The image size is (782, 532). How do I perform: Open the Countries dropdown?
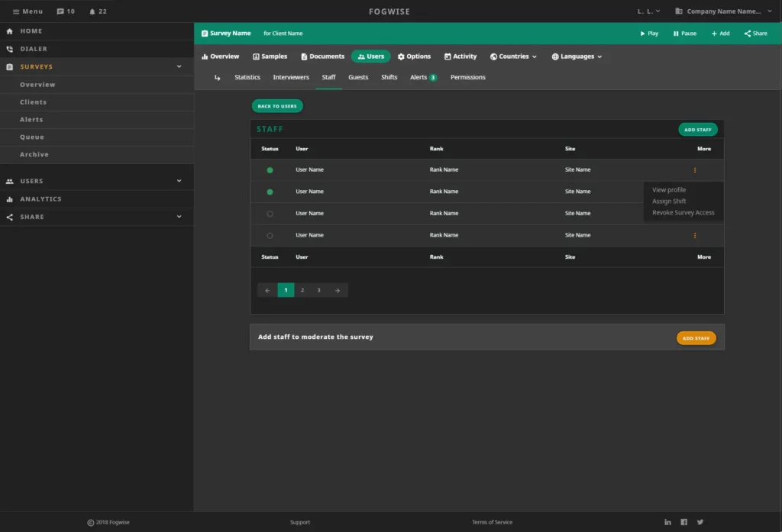[x=513, y=56]
